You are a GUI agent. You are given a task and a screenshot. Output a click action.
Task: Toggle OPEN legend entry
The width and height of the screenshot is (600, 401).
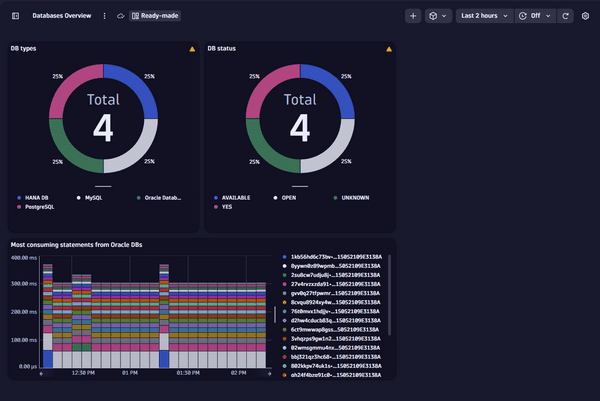tap(285, 198)
